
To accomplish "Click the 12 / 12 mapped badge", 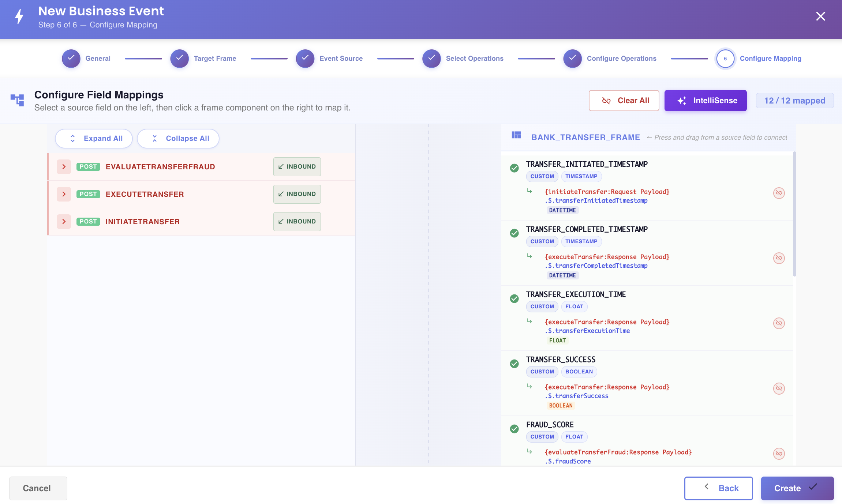I will point(795,101).
